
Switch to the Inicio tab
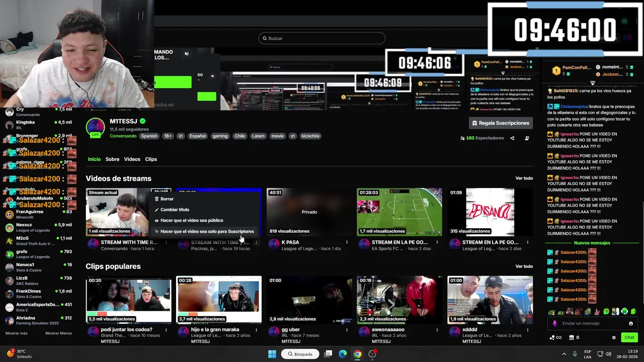(94, 159)
